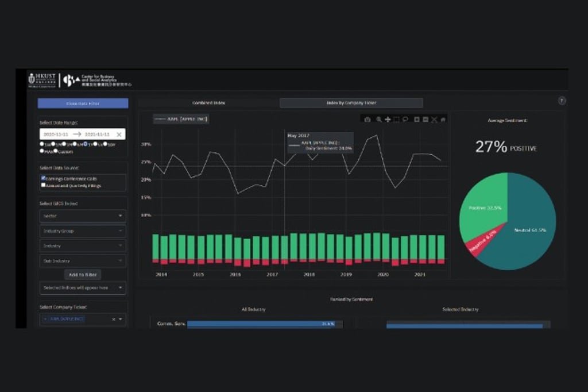Choose the box select chart tool
The width and height of the screenshot is (588, 392).
click(396, 120)
